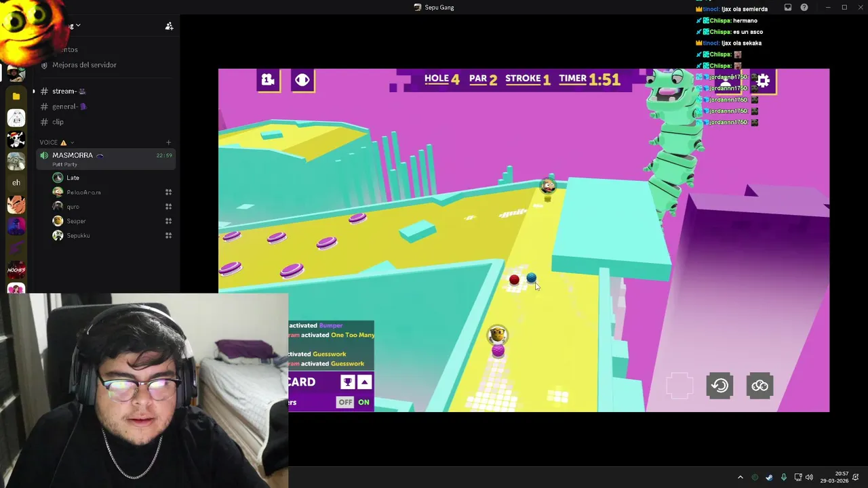Click the three-balls button in game

pyautogui.click(x=759, y=386)
